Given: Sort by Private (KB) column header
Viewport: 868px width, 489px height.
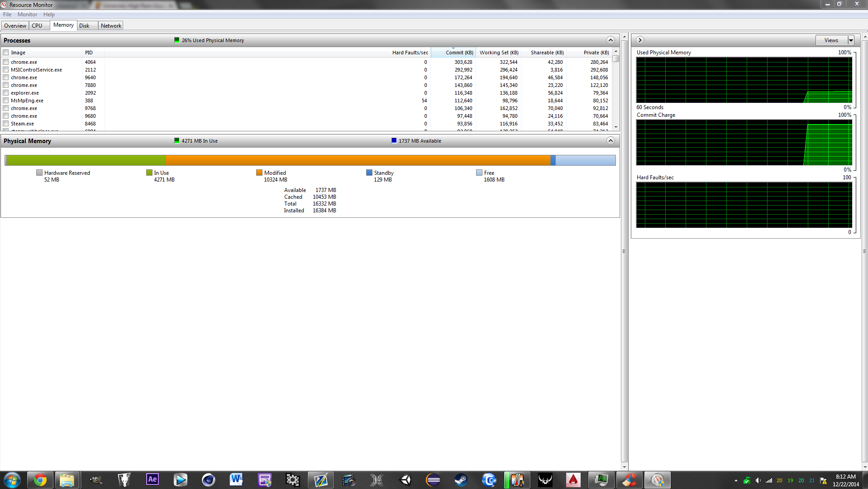Looking at the screenshot, I should (589, 53).
